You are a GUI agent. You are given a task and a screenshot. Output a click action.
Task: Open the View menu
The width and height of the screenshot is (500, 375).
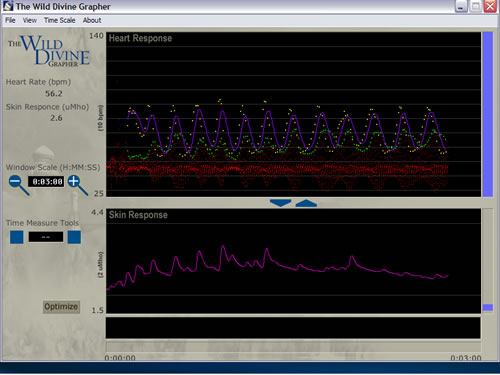pos(30,20)
